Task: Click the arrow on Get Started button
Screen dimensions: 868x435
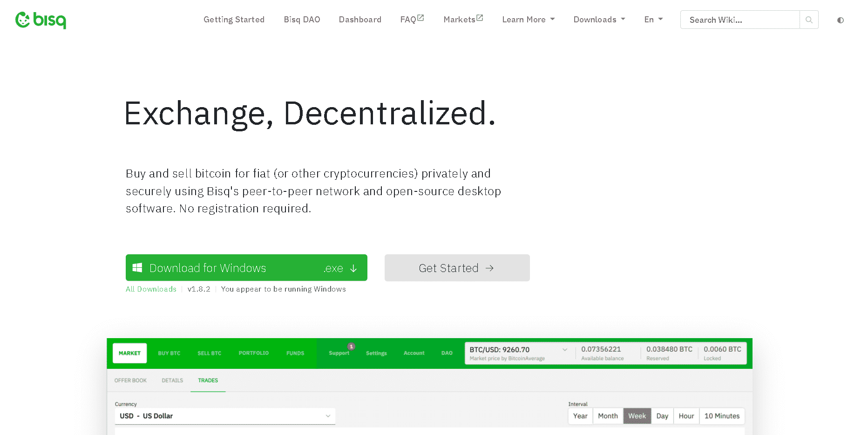Action: click(x=489, y=268)
